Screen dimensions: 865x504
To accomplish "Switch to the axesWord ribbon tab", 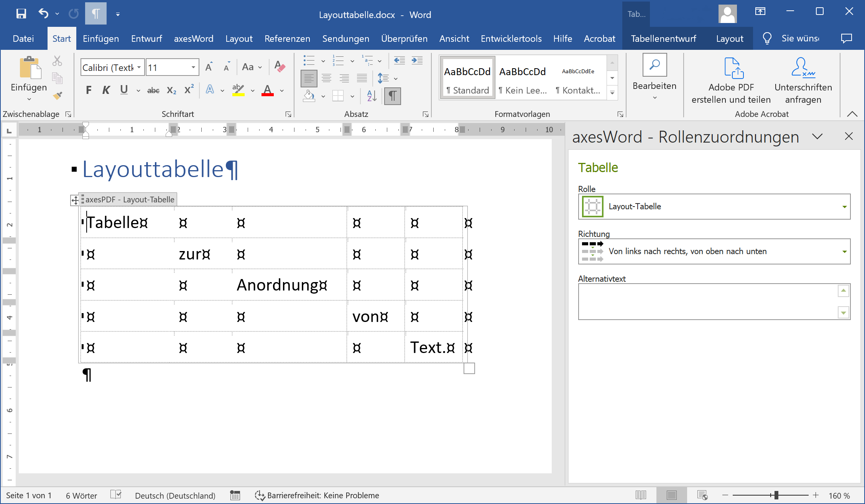I will tap(193, 39).
